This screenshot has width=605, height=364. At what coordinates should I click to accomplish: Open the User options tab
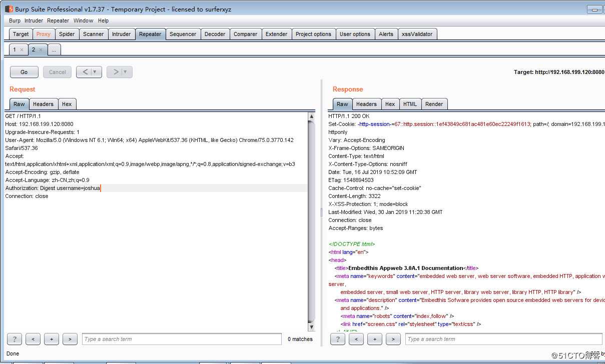click(x=355, y=34)
